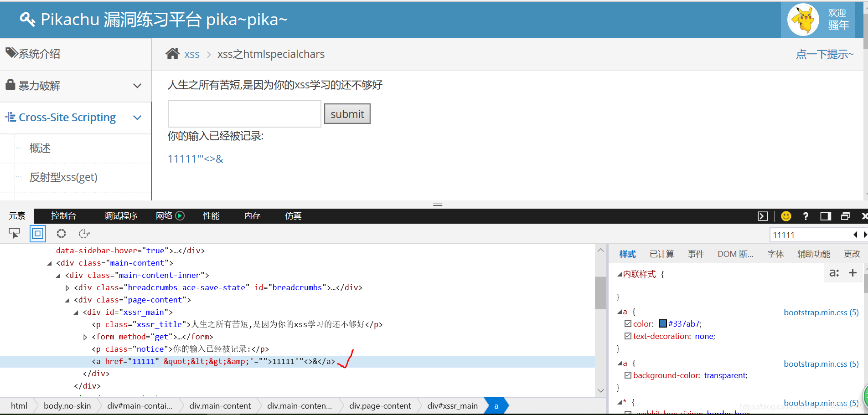
Task: Switch to the 辅助功能 accessibility tab
Action: [814, 254]
